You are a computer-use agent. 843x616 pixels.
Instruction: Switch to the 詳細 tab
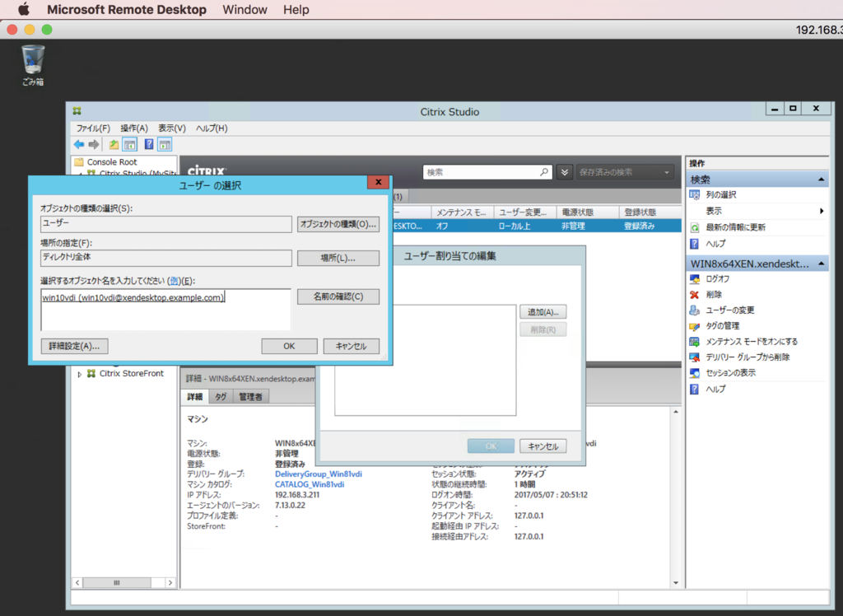click(194, 396)
